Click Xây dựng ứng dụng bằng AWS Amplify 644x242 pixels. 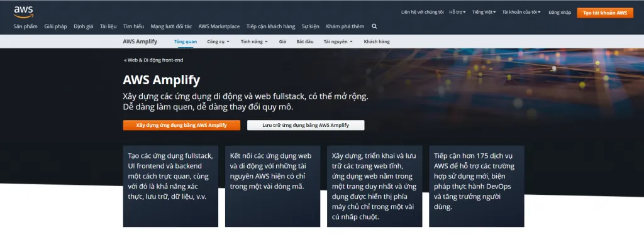[x=182, y=125]
